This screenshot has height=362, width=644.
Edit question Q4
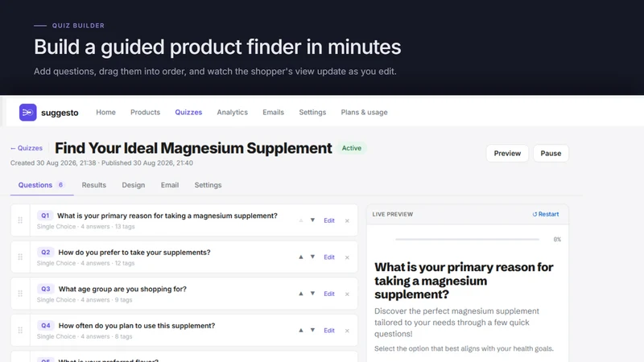(x=329, y=330)
